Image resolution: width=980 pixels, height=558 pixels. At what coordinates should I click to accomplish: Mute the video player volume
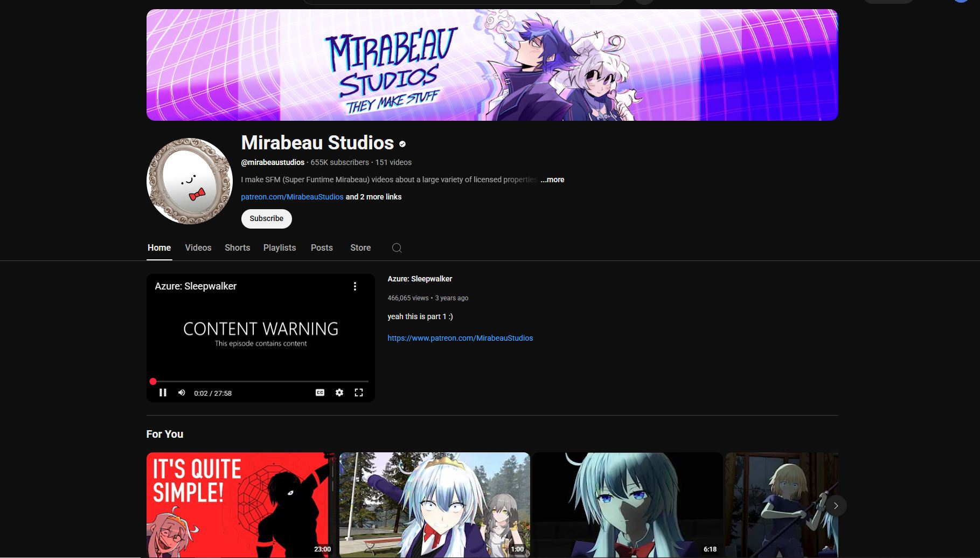coord(182,392)
